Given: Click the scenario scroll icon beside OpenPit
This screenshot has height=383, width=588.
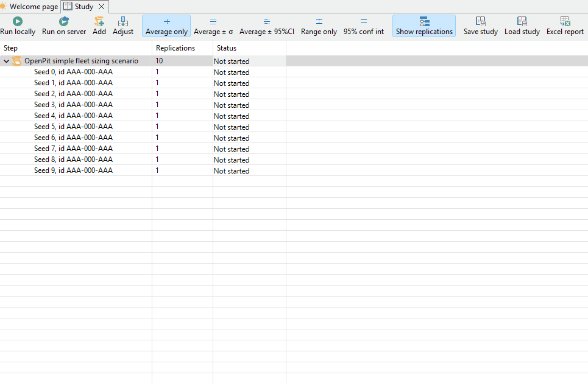Looking at the screenshot, I should click(16, 61).
